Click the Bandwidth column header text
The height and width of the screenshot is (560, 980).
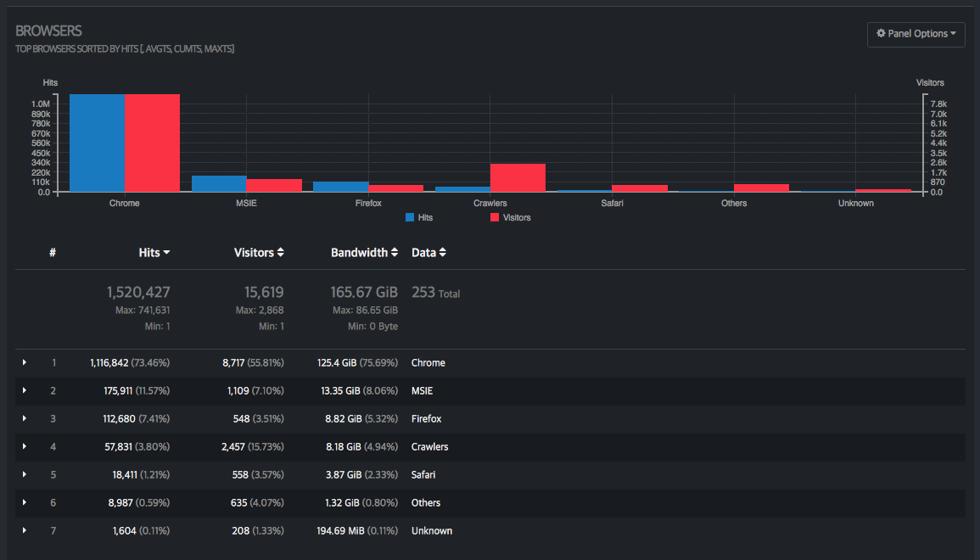click(x=359, y=253)
